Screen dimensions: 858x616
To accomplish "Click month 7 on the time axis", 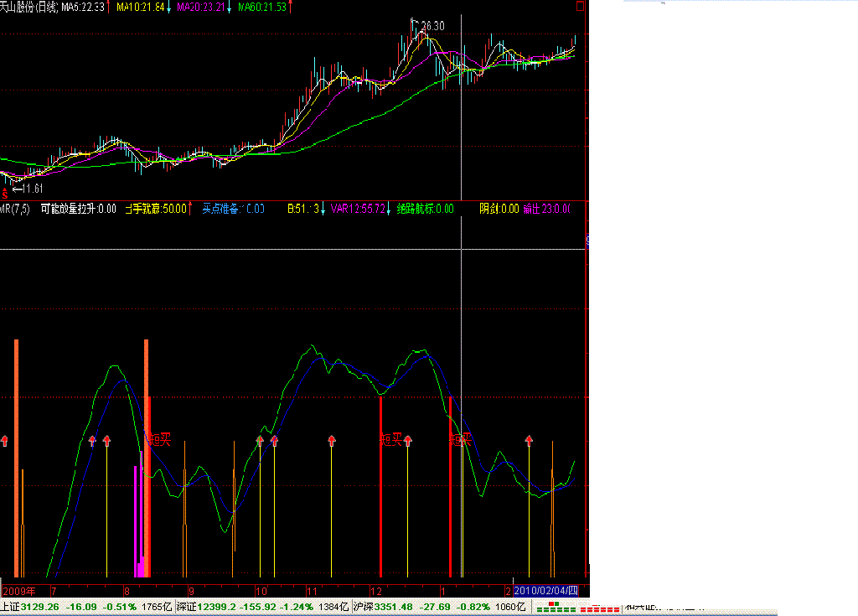I will pyautogui.click(x=54, y=592).
